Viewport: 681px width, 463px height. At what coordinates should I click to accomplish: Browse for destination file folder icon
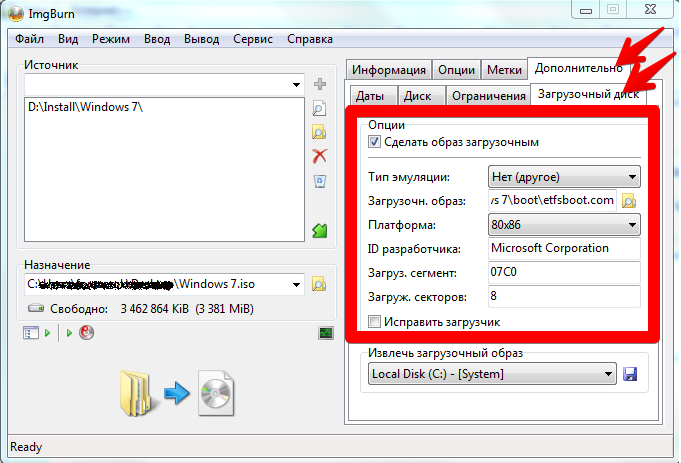pos(319,284)
